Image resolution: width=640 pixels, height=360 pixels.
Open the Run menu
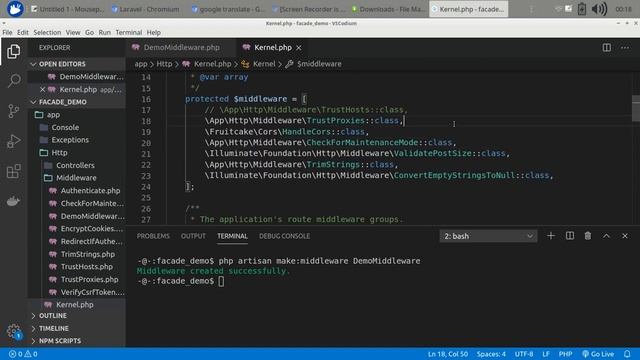(104, 32)
